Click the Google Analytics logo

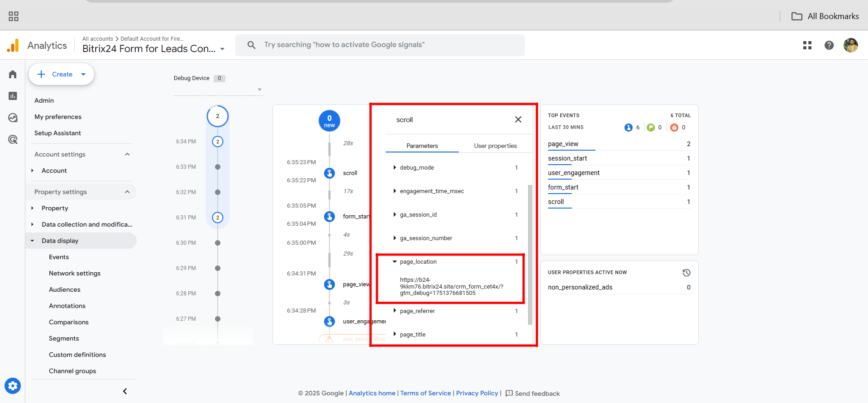click(x=13, y=45)
